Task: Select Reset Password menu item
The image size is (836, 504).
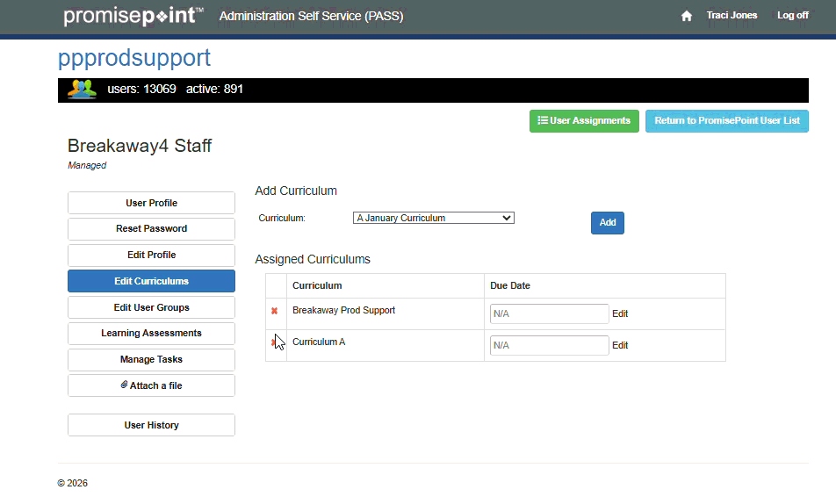Action: pyautogui.click(x=151, y=229)
